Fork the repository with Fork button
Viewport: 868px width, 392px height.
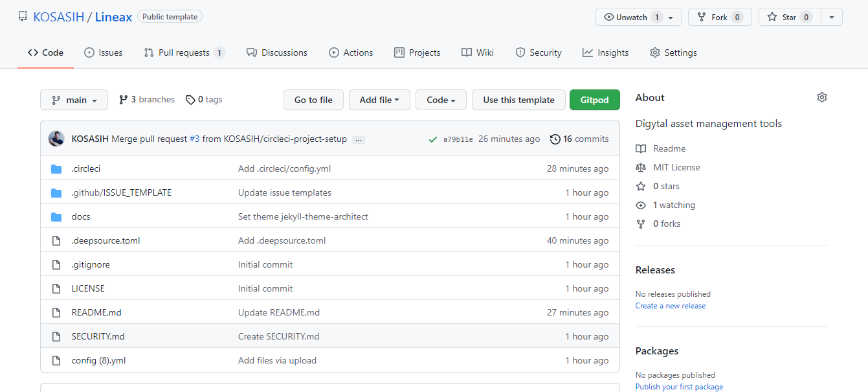720,17
